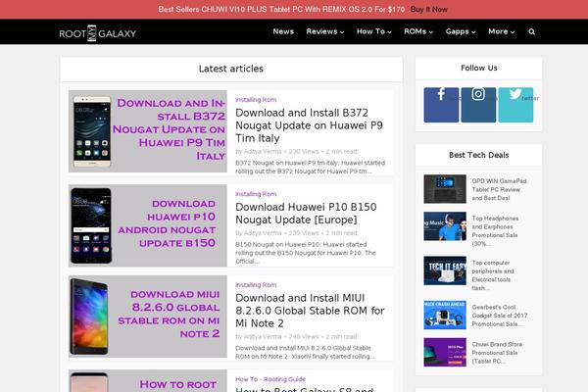Open Aditya Verma author link on P9 article
588x392 pixels.
coord(263,152)
